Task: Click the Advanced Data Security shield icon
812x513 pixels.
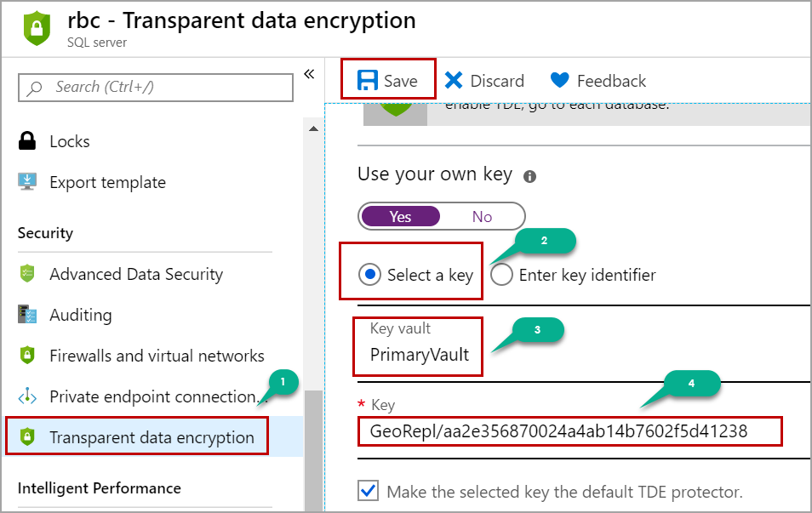Action: point(27,274)
